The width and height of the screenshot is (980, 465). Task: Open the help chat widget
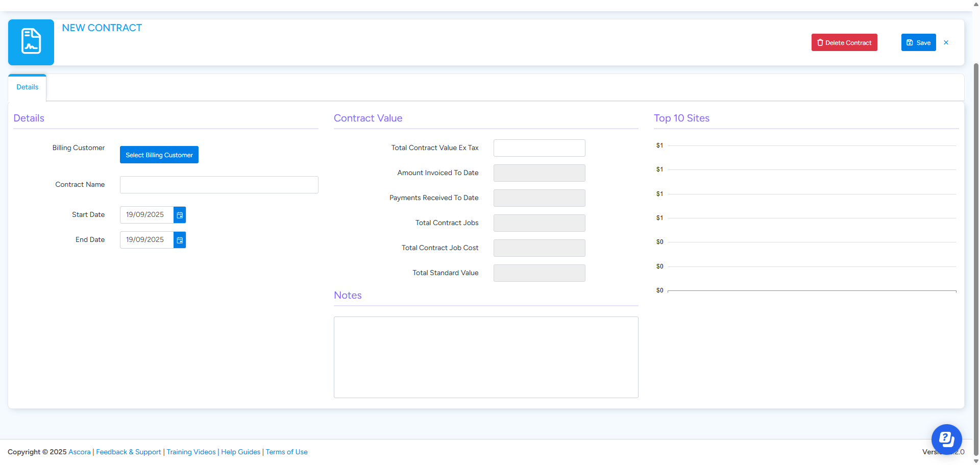pyautogui.click(x=946, y=439)
